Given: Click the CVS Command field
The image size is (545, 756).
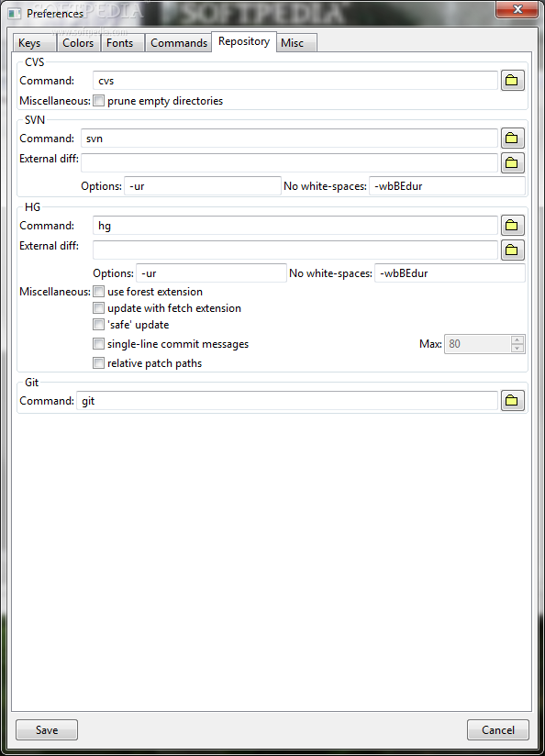Looking at the screenshot, I should [x=295, y=81].
